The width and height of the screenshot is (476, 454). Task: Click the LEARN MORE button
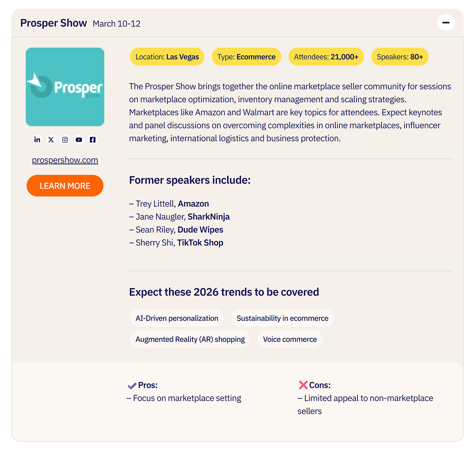pyautogui.click(x=65, y=186)
